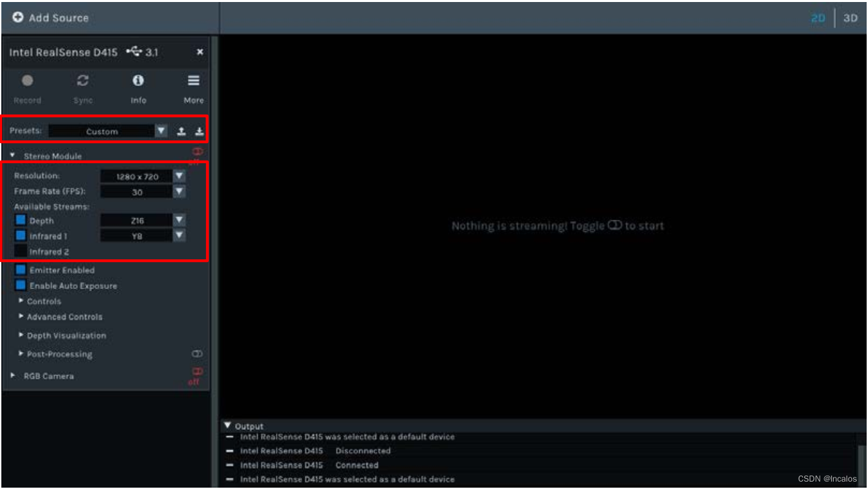Viewport: 868px width, 489px height.
Task: Enable the Infrared 2 stream checkbox
Action: click(20, 251)
